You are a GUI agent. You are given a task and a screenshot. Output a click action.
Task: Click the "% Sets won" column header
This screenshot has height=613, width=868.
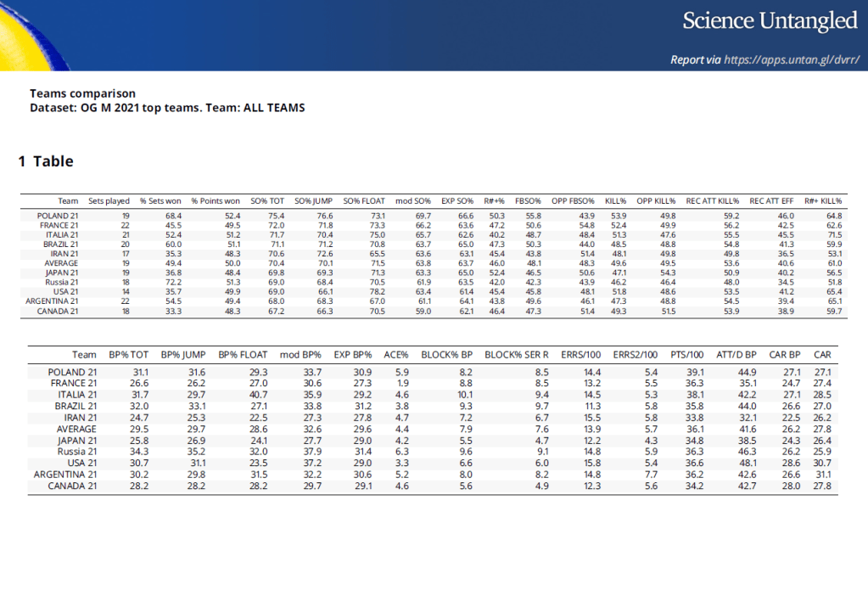160,201
